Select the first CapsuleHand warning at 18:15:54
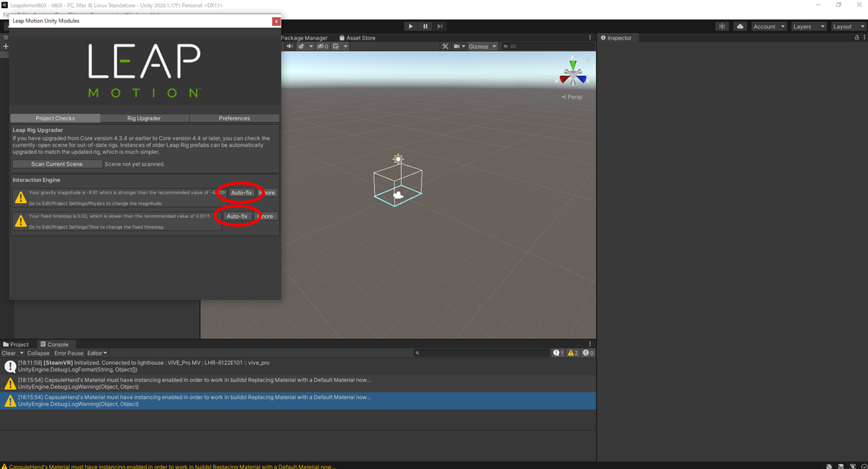 pos(298,384)
